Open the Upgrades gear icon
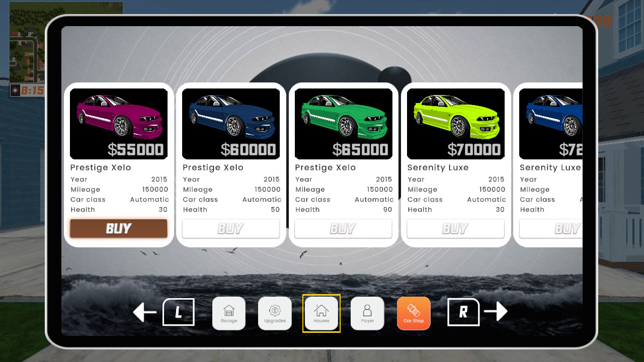This screenshot has width=644, height=362. point(275,313)
